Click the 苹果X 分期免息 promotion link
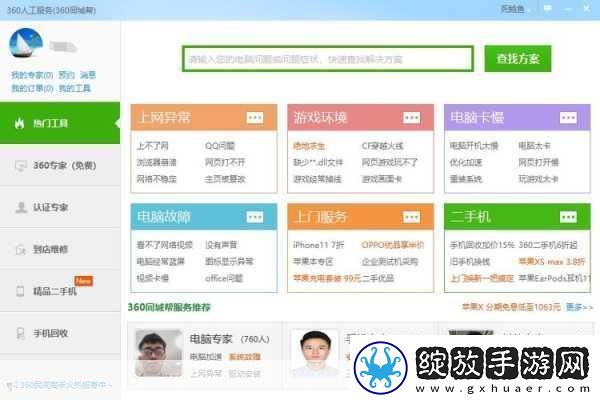This screenshot has width=600, height=400. [x=511, y=307]
